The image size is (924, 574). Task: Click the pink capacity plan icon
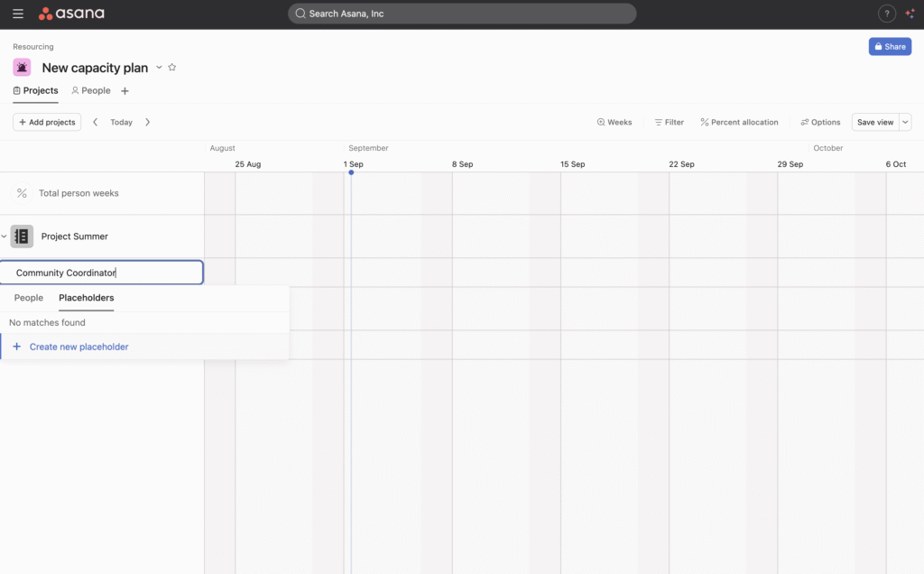pyautogui.click(x=22, y=68)
